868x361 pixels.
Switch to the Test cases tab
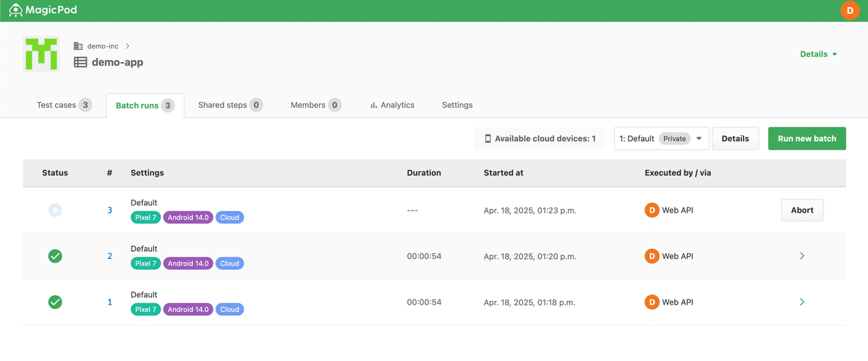(64, 105)
